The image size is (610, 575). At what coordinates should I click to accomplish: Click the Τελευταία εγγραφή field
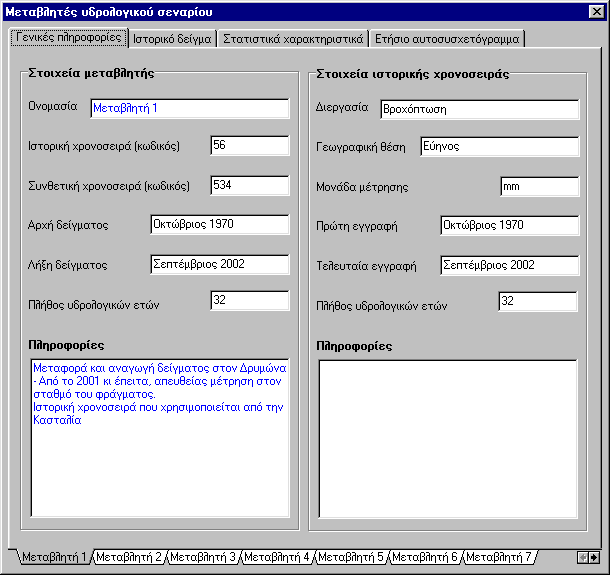click(x=510, y=265)
